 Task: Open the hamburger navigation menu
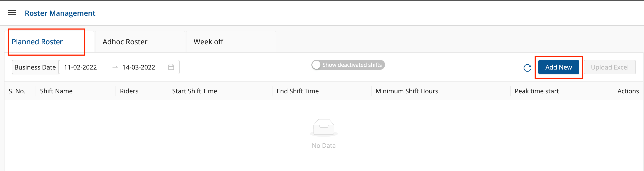(x=12, y=13)
